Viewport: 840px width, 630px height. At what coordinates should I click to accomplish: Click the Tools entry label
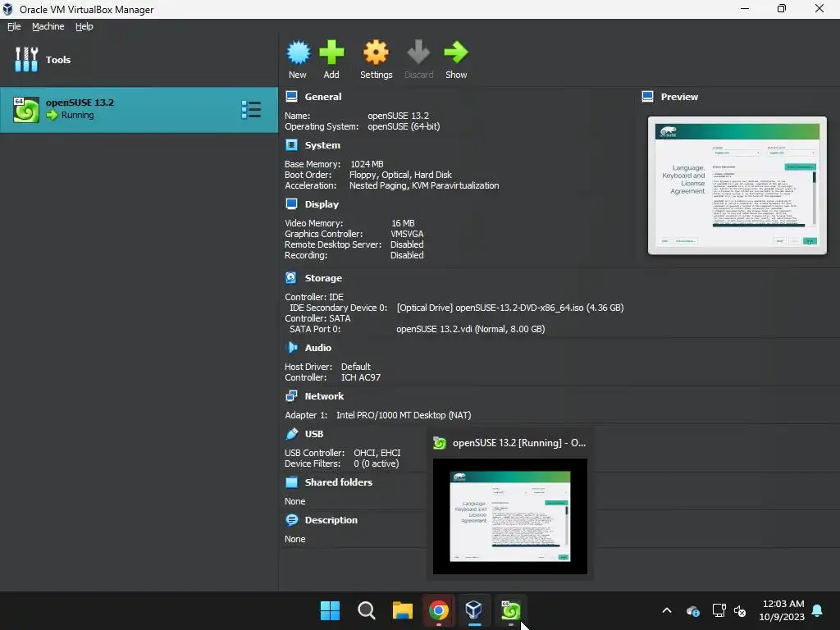point(58,60)
